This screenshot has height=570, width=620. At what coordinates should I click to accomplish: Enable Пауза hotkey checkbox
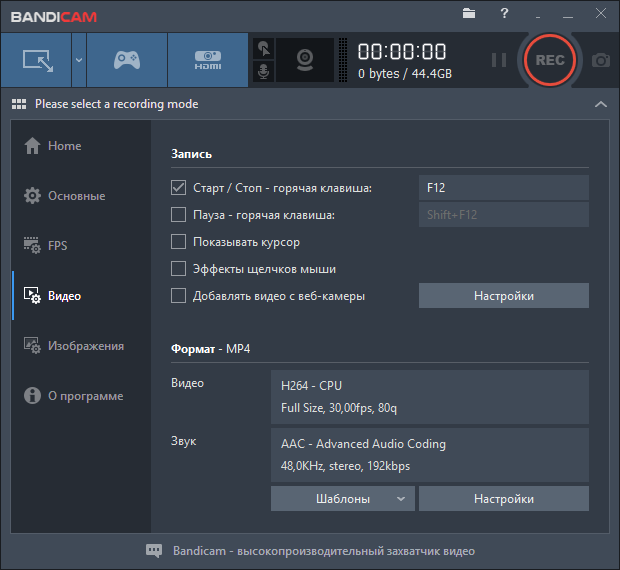179,215
